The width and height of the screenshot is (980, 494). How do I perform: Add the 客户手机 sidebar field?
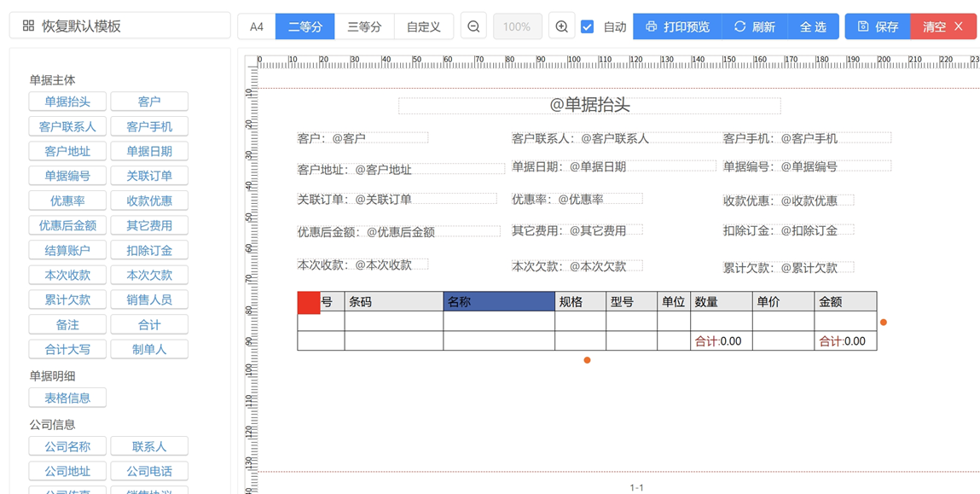(x=149, y=126)
